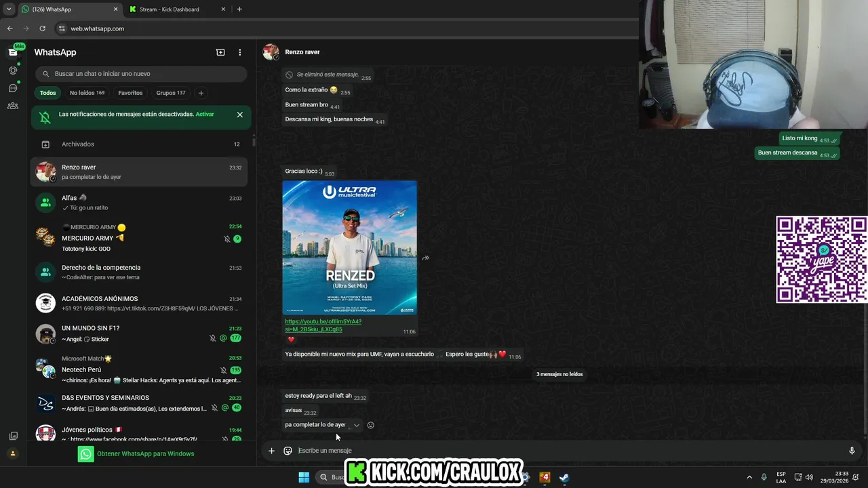Open the Communities icon in the sidebar
This screenshot has height=488, width=868.
pos(13,106)
